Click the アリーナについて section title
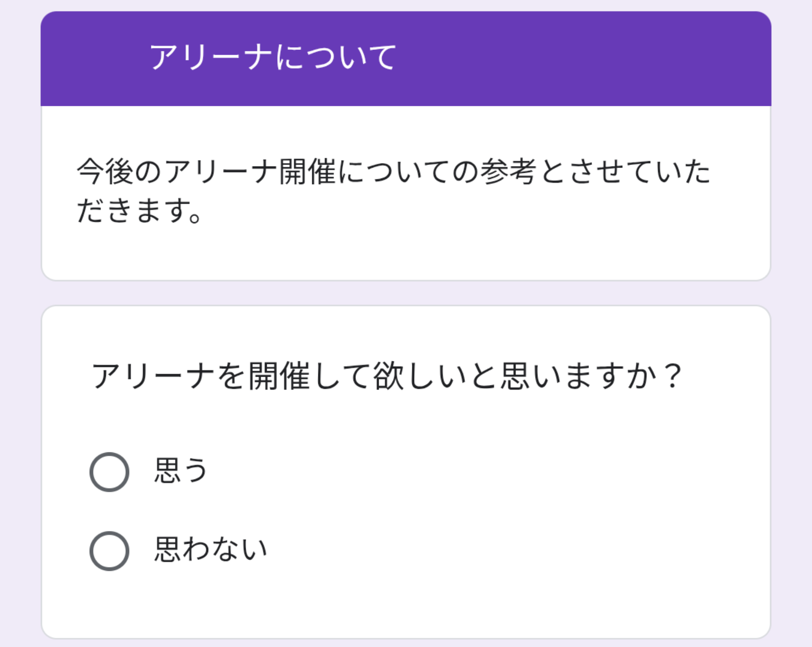This screenshot has width=812, height=647. click(273, 57)
